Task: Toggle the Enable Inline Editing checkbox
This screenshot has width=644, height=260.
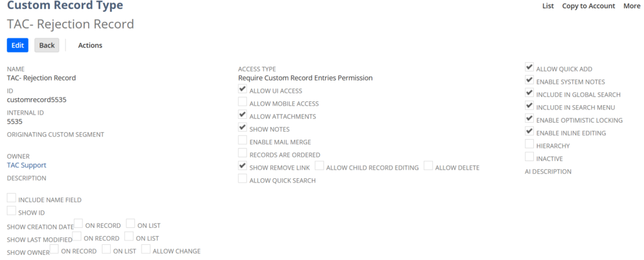Action: 530,131
